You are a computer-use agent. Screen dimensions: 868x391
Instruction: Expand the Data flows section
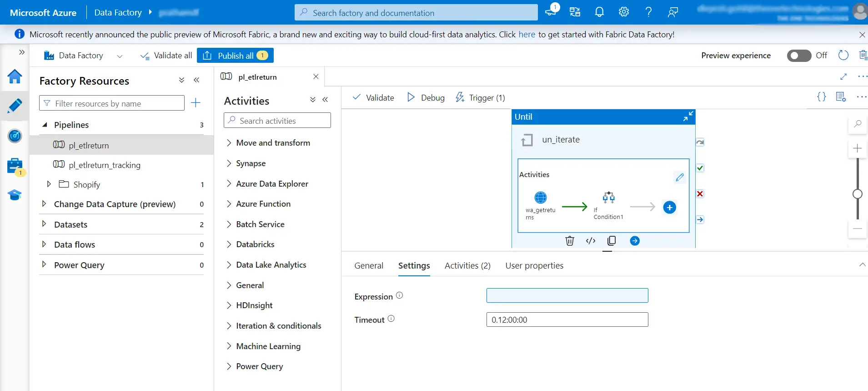coord(44,244)
